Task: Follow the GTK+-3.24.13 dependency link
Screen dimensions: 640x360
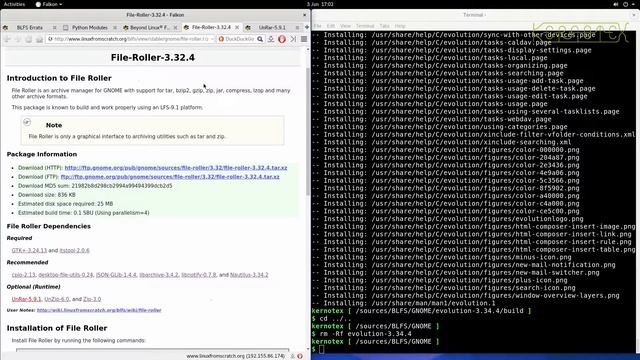Action: click(x=29, y=250)
